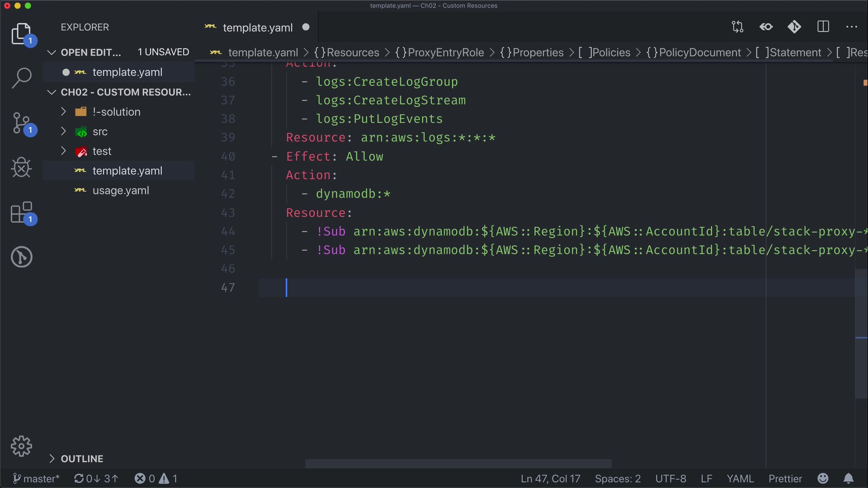Click the notifications bell icon

(x=849, y=479)
